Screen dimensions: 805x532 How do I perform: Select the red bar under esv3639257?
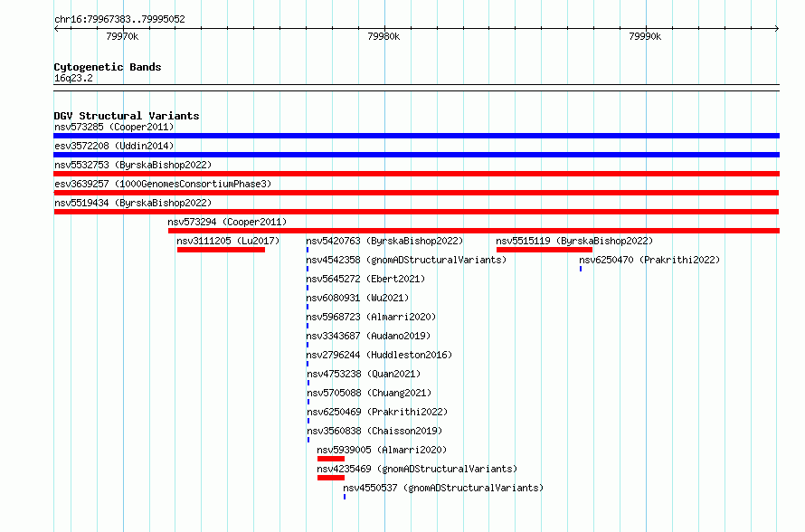[x=416, y=193]
